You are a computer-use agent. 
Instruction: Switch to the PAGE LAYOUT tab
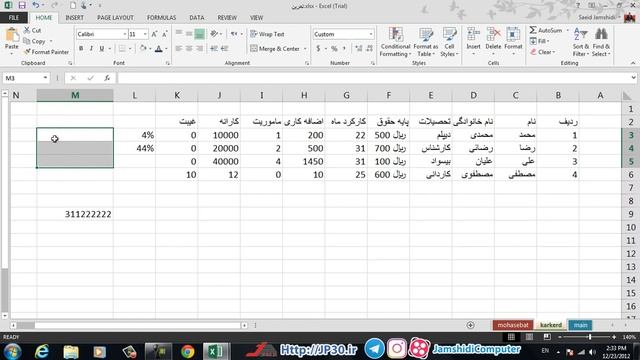click(115, 18)
